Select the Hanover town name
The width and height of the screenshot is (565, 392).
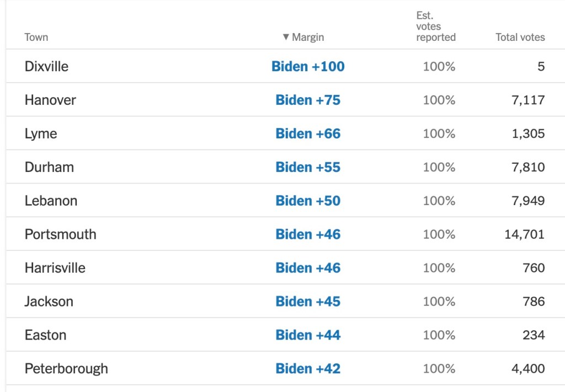click(x=50, y=100)
